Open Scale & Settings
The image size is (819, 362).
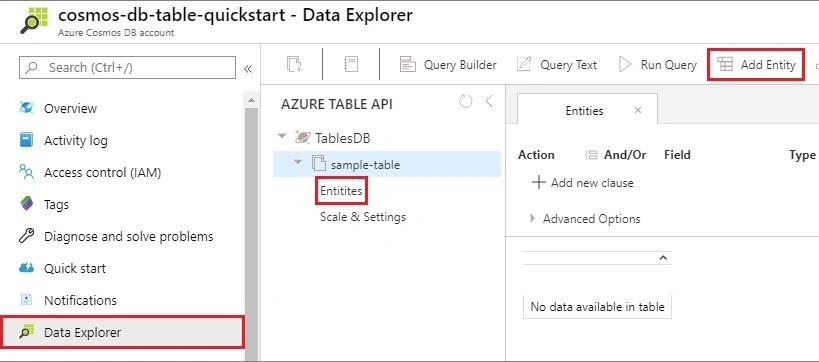point(362,217)
